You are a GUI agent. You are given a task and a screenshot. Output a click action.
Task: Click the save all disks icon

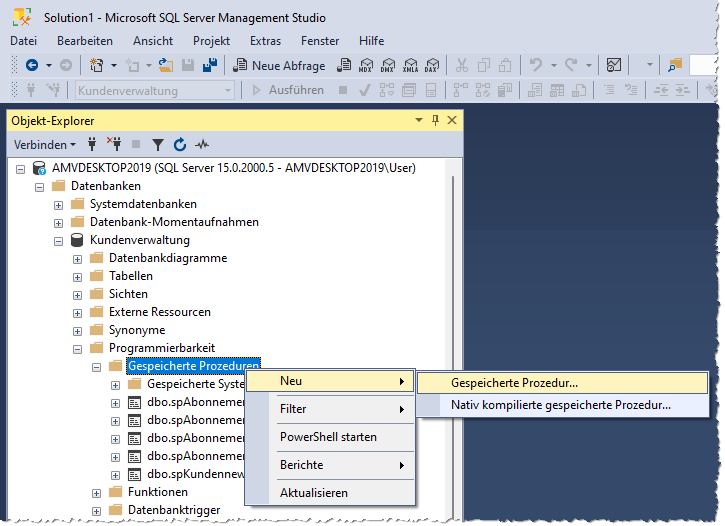[210, 65]
